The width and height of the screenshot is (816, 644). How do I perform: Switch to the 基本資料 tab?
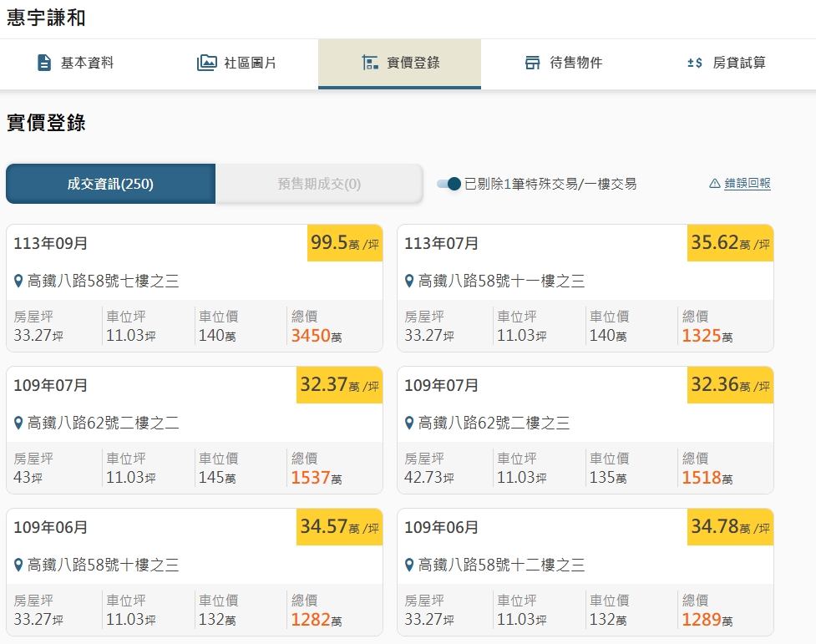coord(77,63)
